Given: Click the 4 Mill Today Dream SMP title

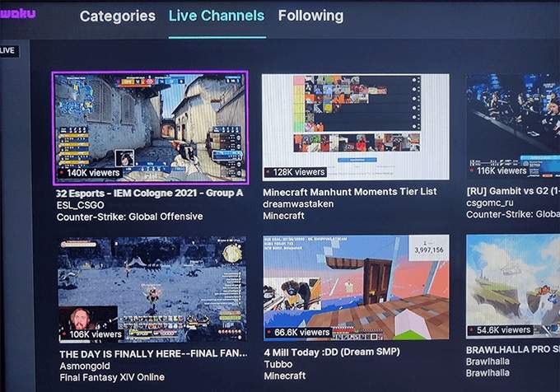Looking at the screenshot, I should [332, 352].
